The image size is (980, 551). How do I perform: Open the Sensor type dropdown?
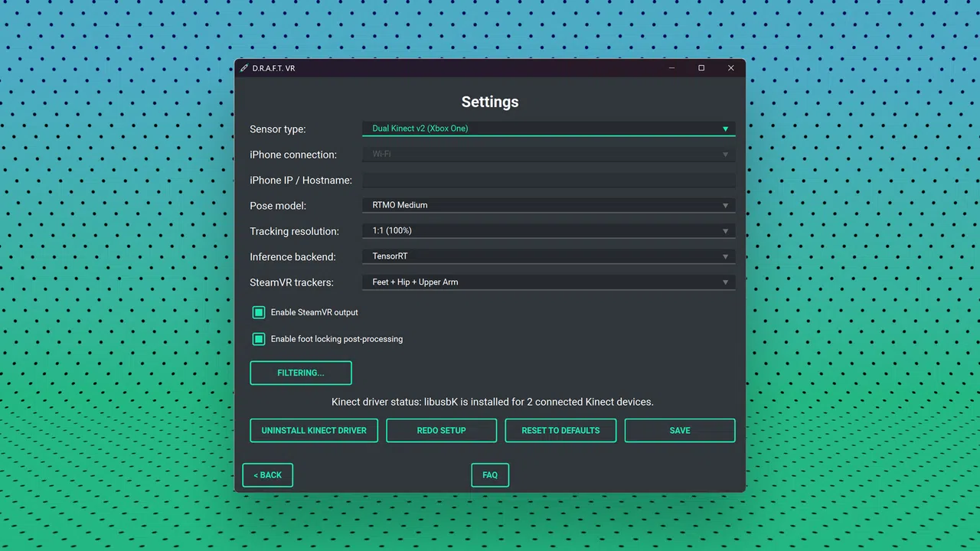click(548, 129)
